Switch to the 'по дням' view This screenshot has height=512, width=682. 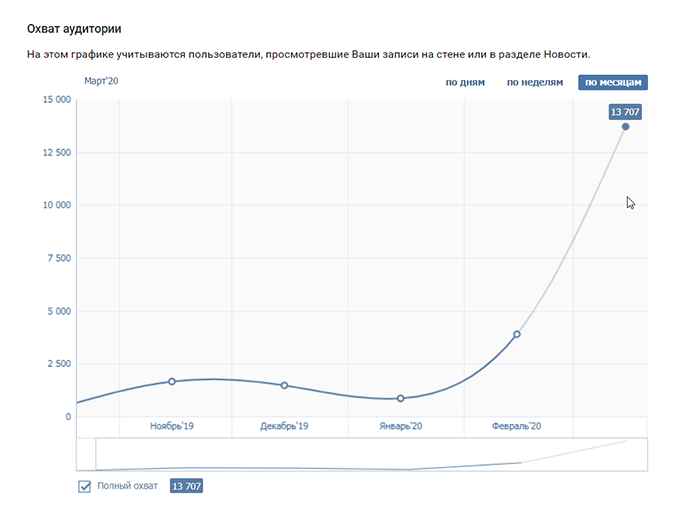(465, 82)
